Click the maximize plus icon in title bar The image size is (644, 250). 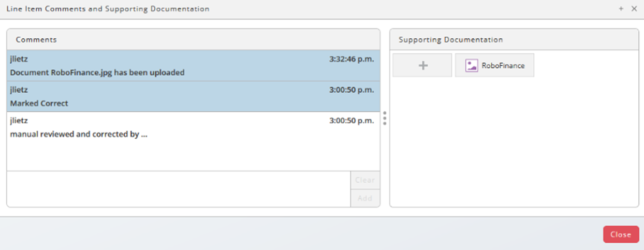point(621,9)
